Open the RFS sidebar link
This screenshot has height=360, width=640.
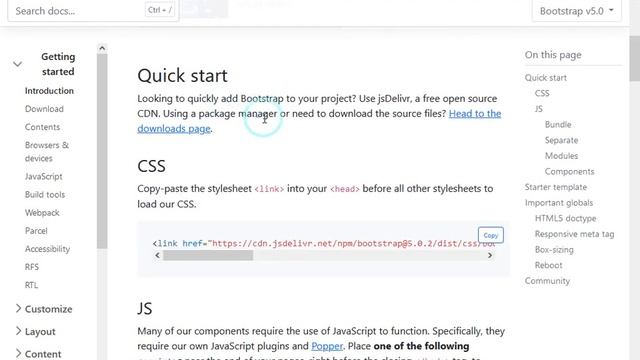(x=32, y=267)
